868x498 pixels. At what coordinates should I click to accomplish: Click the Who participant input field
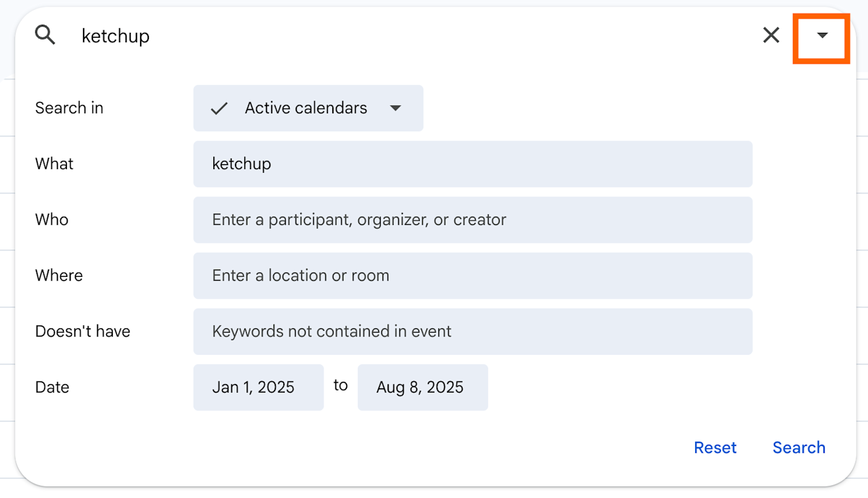coord(472,220)
